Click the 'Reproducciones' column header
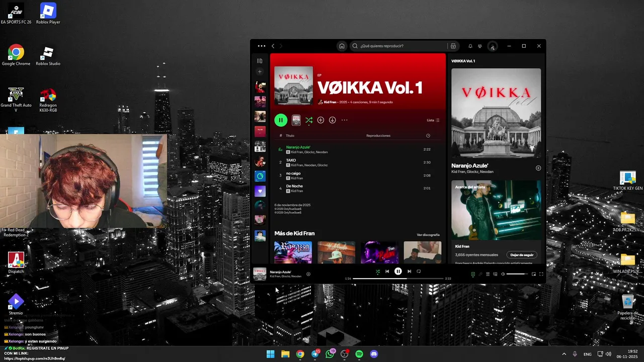Screen dimensions: 644x362 click(378, 136)
